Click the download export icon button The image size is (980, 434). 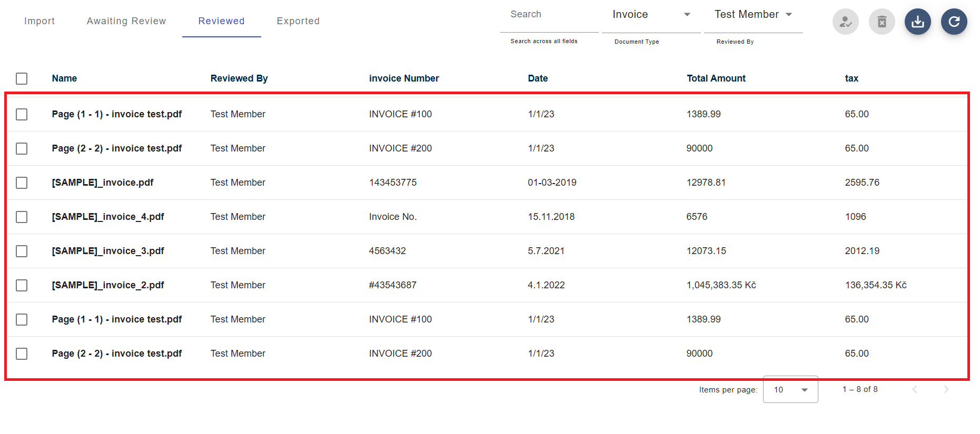point(917,22)
